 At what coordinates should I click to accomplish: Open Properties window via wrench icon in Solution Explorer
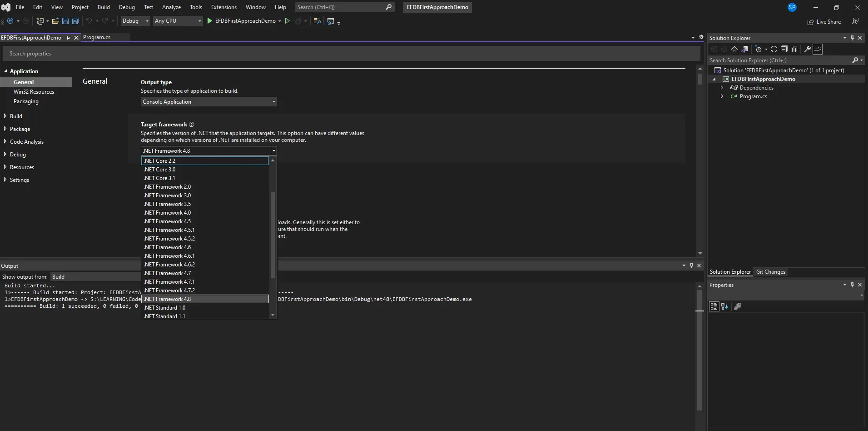coord(808,50)
